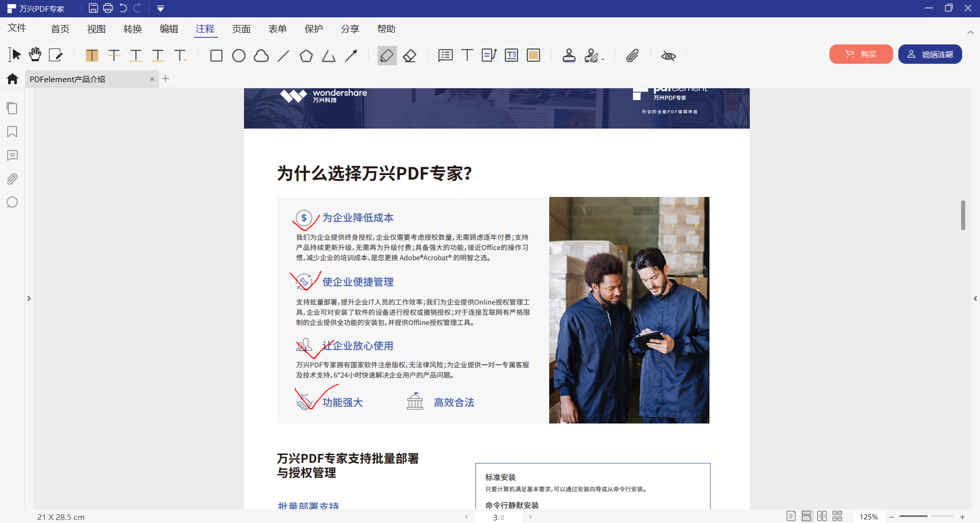Viewport: 980px width, 523px height.
Task: Select the Note comment tool
Action: click(446, 55)
